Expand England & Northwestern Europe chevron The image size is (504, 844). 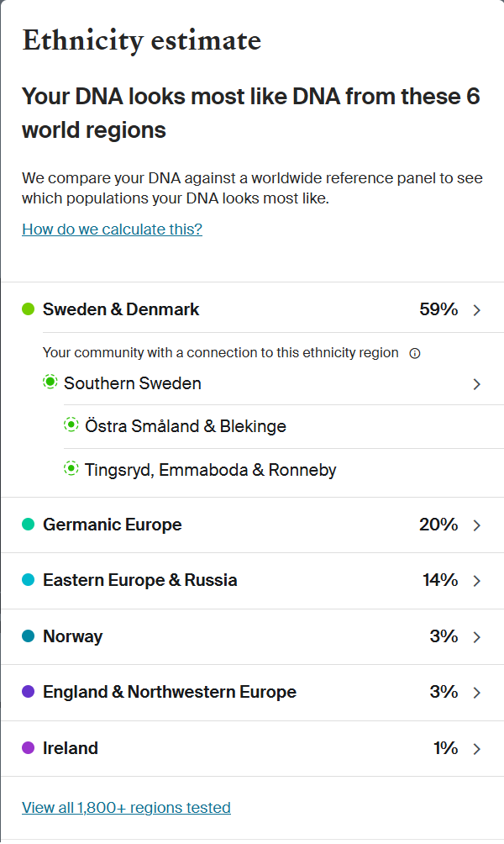pyautogui.click(x=476, y=692)
